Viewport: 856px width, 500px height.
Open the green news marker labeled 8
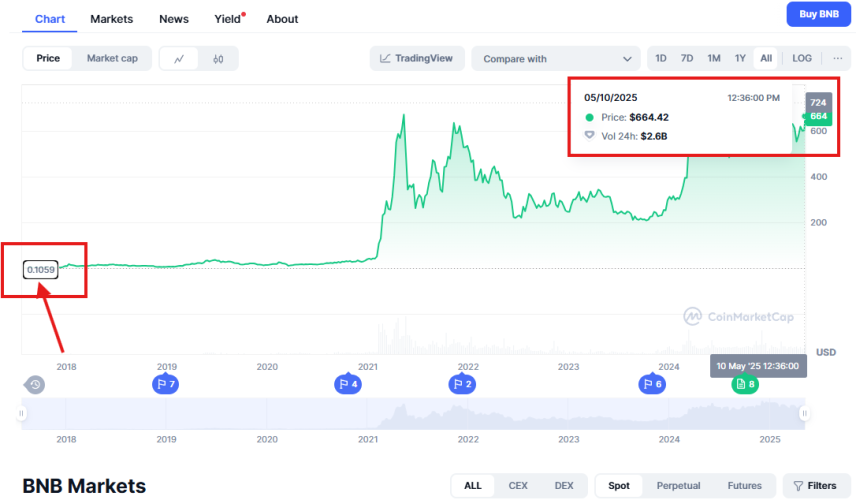745,384
